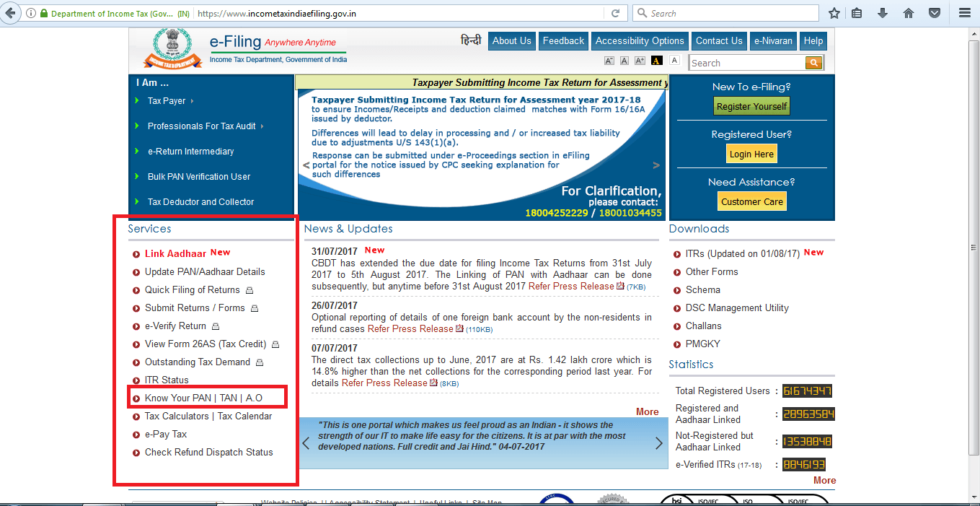Screen dimensions: 980x506
Task: Reload the page using the refresh icon
Action: [615, 13]
